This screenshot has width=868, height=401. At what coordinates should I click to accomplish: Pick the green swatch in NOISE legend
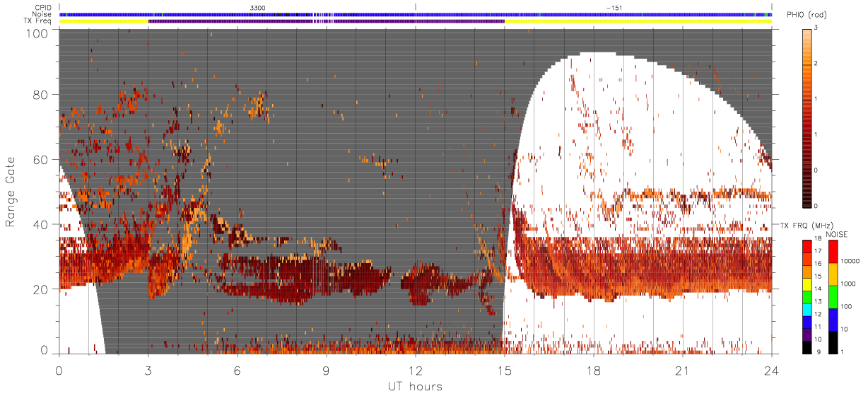click(x=833, y=297)
